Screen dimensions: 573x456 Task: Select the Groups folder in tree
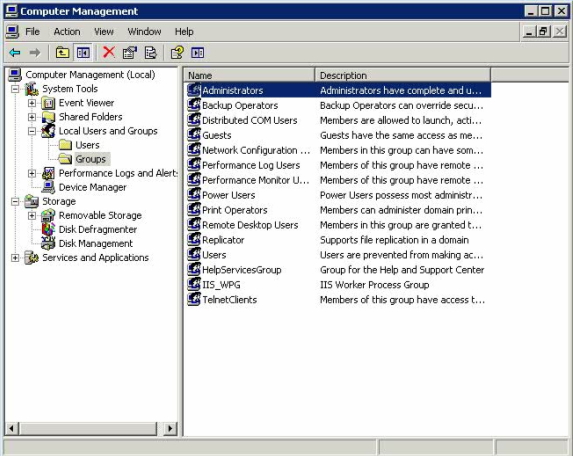coord(91,159)
